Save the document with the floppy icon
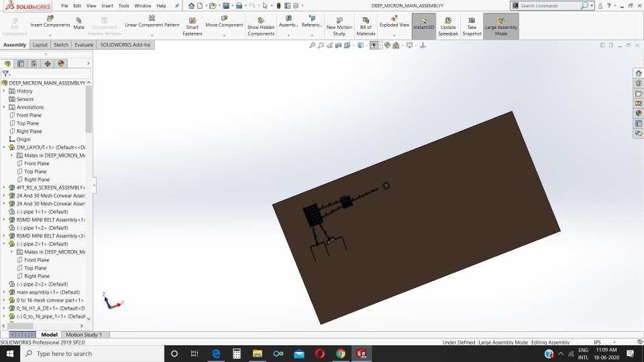 226,6
